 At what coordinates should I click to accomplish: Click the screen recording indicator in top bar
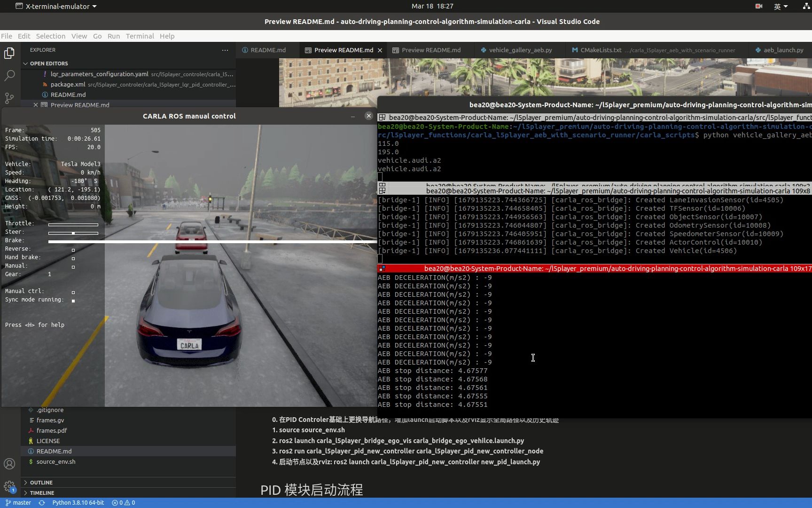(x=758, y=6)
